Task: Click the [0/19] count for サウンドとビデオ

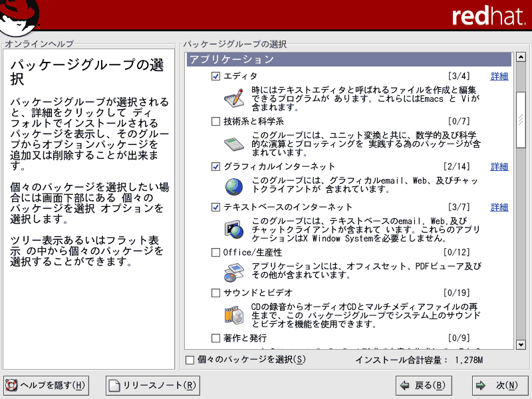Action: click(457, 293)
